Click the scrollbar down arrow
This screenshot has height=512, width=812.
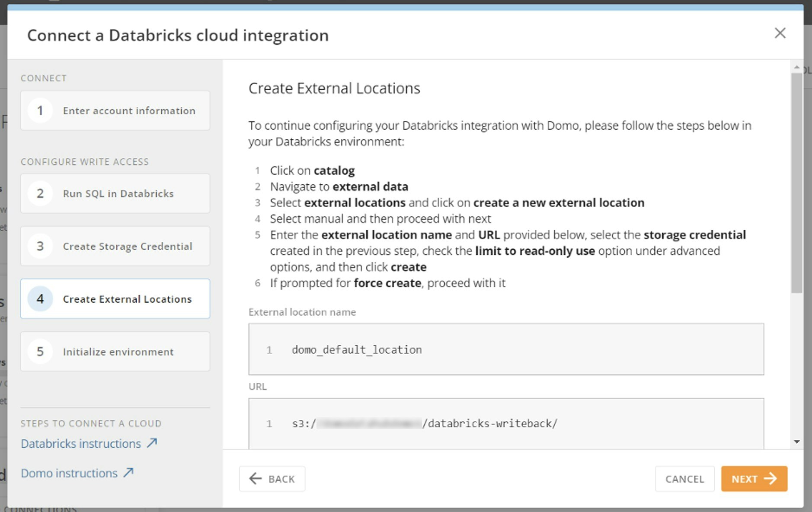[796, 442]
